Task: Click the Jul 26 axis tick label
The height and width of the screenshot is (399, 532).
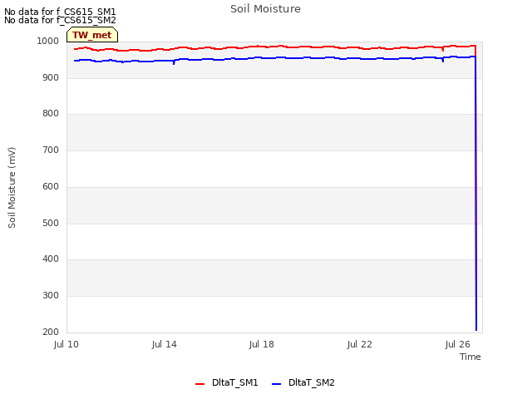Action: point(458,344)
